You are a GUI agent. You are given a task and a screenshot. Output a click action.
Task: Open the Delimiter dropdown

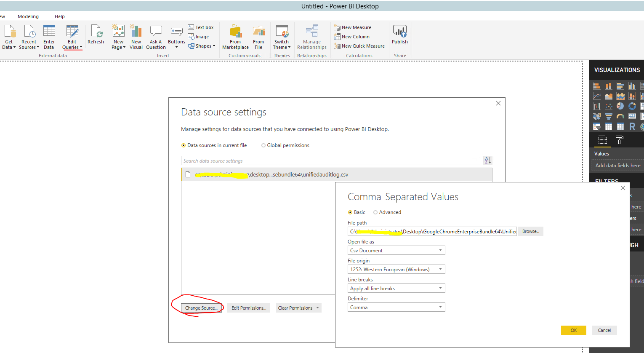pyautogui.click(x=396, y=307)
